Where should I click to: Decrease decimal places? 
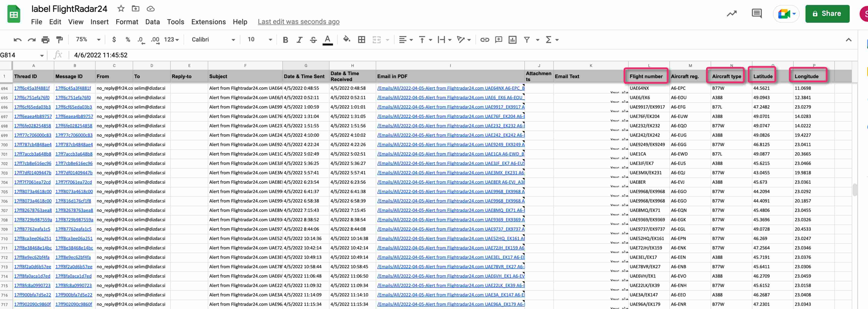coord(141,40)
